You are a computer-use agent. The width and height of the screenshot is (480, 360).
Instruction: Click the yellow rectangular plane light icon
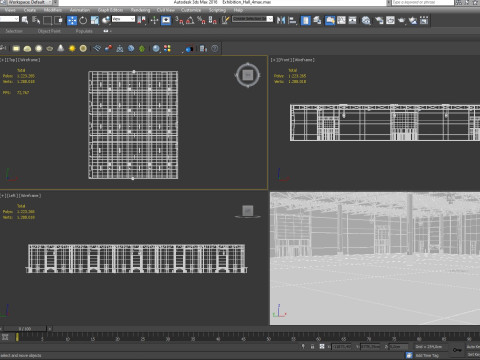[x=16, y=48]
